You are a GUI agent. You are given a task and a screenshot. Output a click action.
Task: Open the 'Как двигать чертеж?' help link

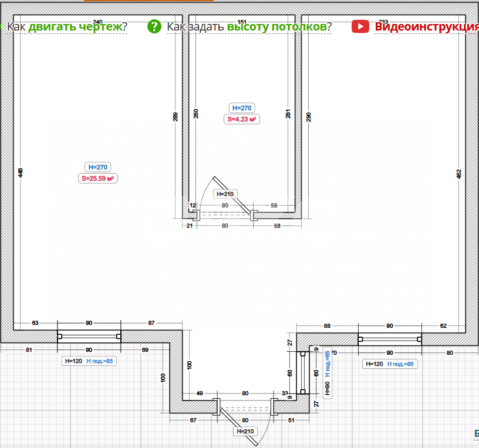tap(67, 26)
